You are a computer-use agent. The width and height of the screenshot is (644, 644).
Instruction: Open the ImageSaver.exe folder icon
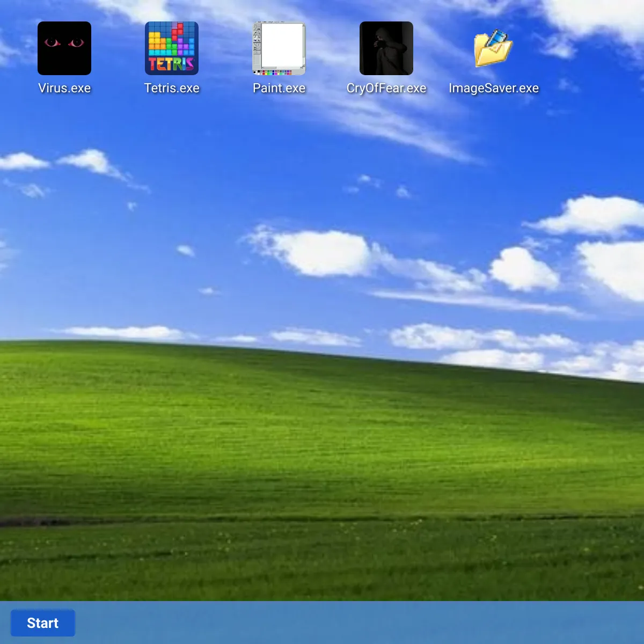pyautogui.click(x=494, y=48)
